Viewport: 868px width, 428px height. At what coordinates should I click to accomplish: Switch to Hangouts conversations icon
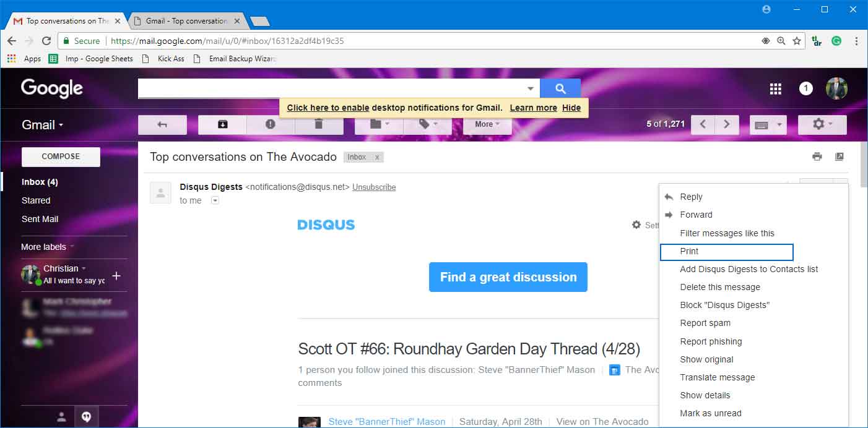pyautogui.click(x=87, y=417)
